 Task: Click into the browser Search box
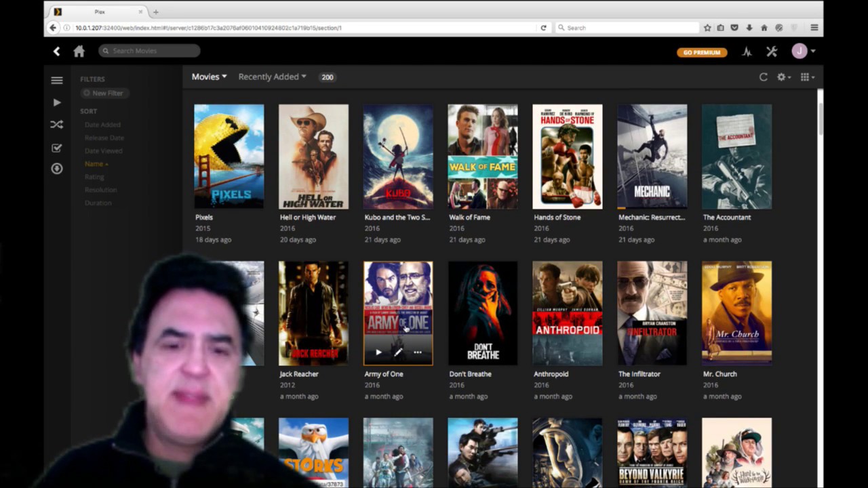[627, 28]
